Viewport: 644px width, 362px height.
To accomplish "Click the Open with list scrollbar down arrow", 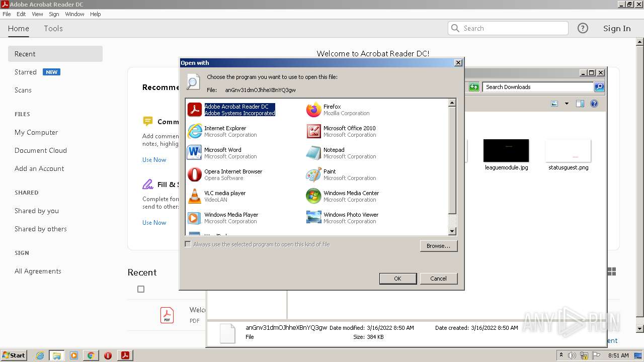I will pyautogui.click(x=452, y=231).
